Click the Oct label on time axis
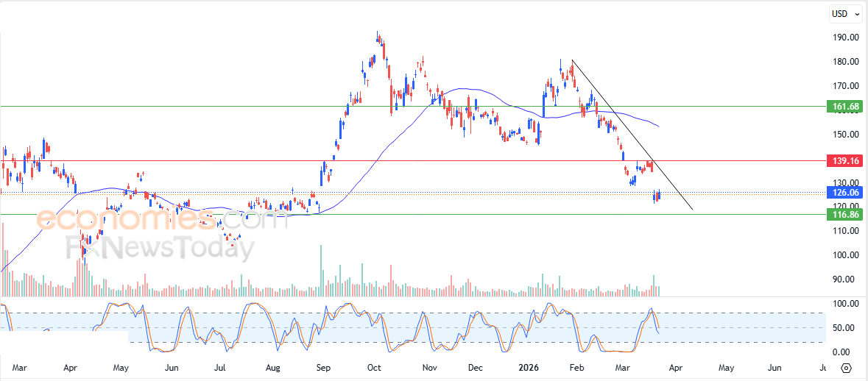868x381 pixels. (x=374, y=366)
